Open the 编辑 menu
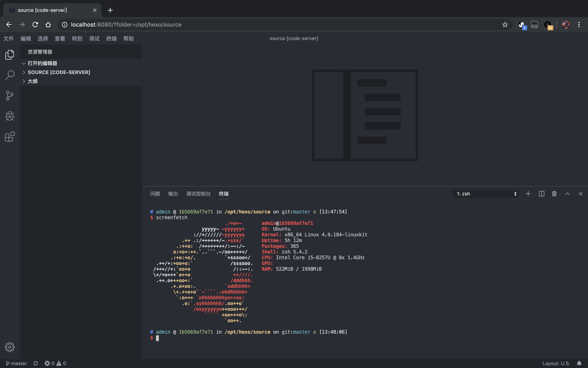 (x=26, y=38)
